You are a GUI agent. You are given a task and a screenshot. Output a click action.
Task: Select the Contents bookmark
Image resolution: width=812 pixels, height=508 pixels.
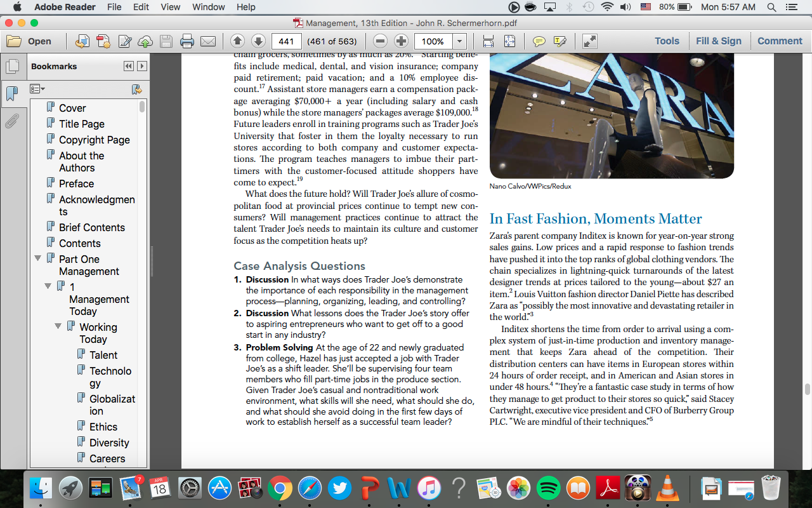[80, 243]
